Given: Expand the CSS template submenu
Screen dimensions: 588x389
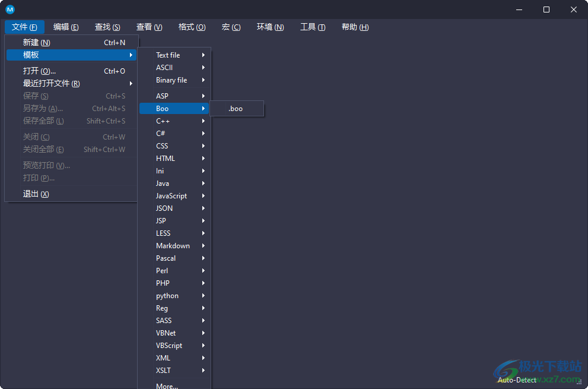Looking at the screenshot, I should tap(174, 146).
